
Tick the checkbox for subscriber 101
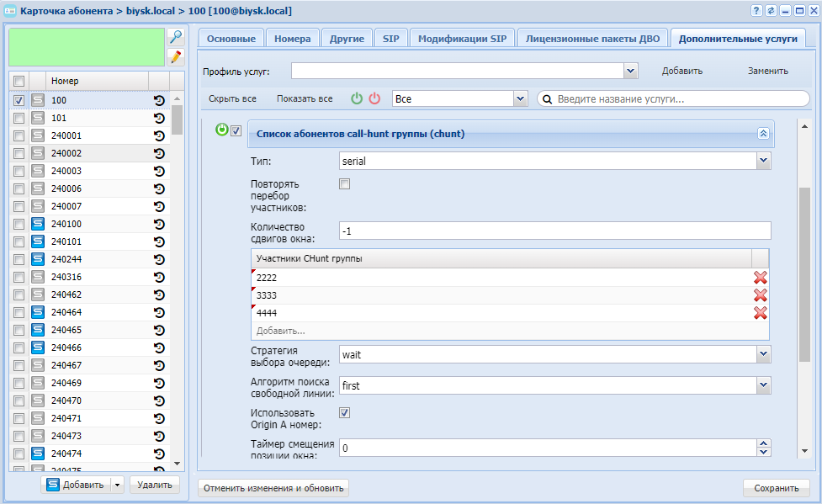point(19,118)
